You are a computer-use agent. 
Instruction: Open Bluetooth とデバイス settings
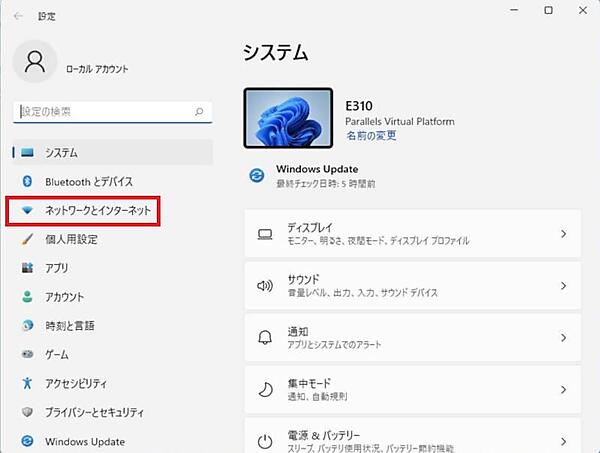tap(112, 181)
